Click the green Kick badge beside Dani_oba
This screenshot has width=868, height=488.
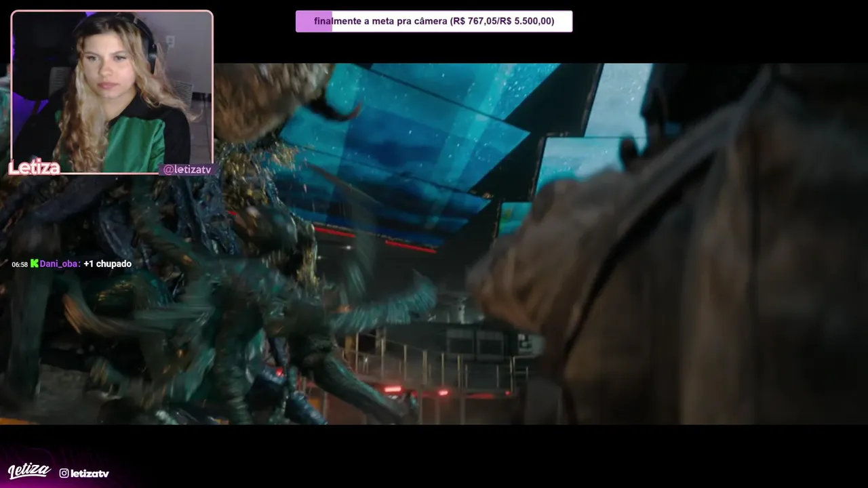(x=35, y=264)
